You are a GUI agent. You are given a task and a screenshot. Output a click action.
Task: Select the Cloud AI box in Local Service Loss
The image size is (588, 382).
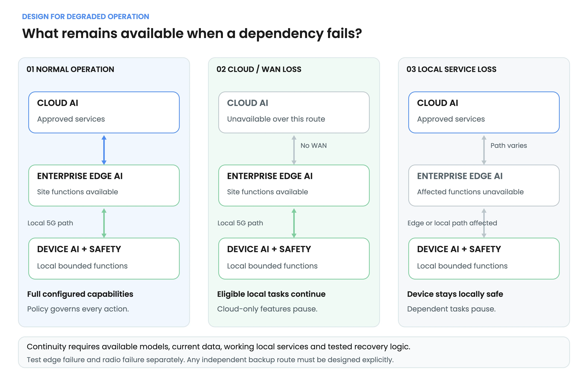tap(484, 112)
